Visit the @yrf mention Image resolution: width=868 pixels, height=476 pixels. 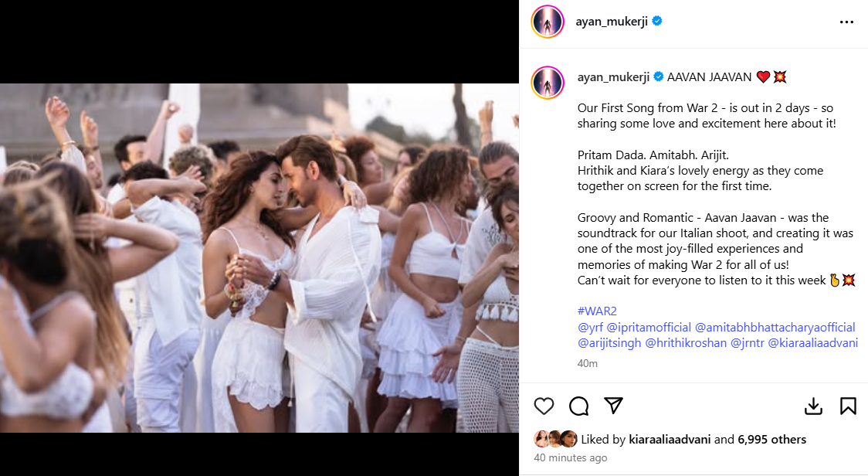click(590, 328)
